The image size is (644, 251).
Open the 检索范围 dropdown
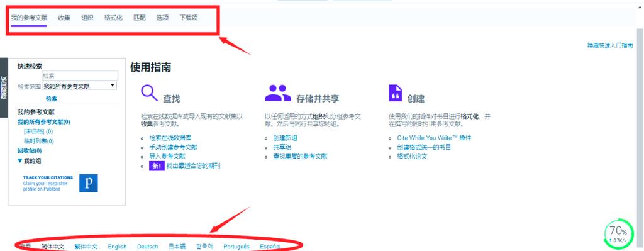(79, 86)
